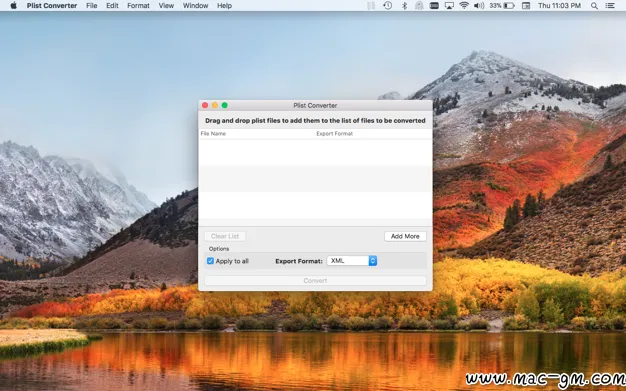Open the AirPlay display menu
This screenshot has width=626, height=391.
click(x=449, y=6)
